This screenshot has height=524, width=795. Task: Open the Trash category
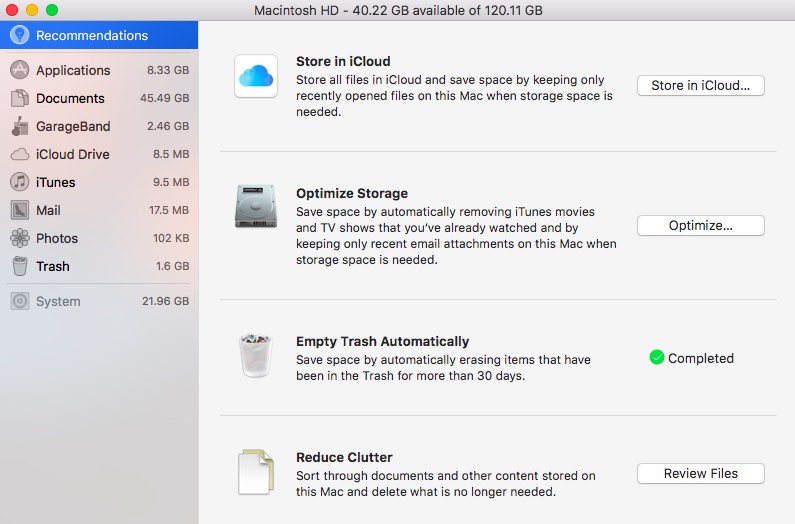pyautogui.click(x=53, y=266)
